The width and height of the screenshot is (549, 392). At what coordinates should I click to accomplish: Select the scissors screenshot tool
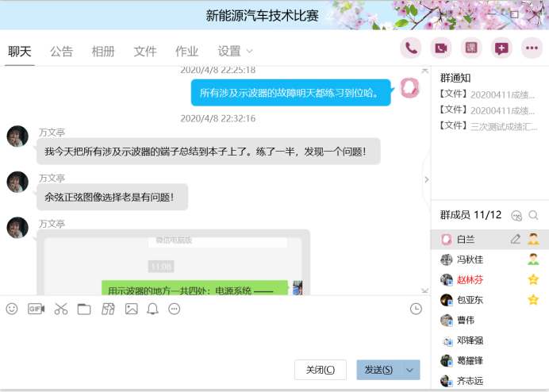(60, 309)
